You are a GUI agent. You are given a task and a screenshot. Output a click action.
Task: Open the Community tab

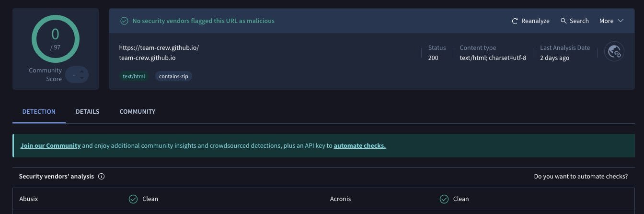tap(137, 112)
